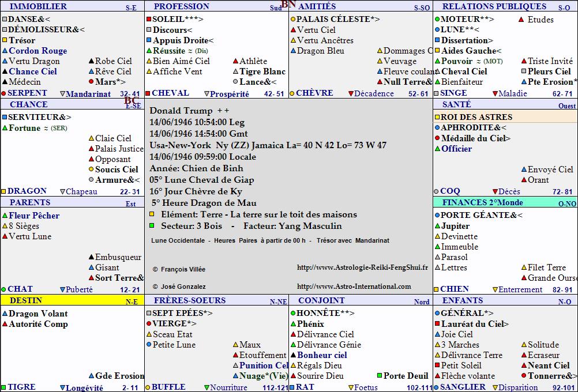Click the Grande Ourse entry

click(x=552, y=278)
